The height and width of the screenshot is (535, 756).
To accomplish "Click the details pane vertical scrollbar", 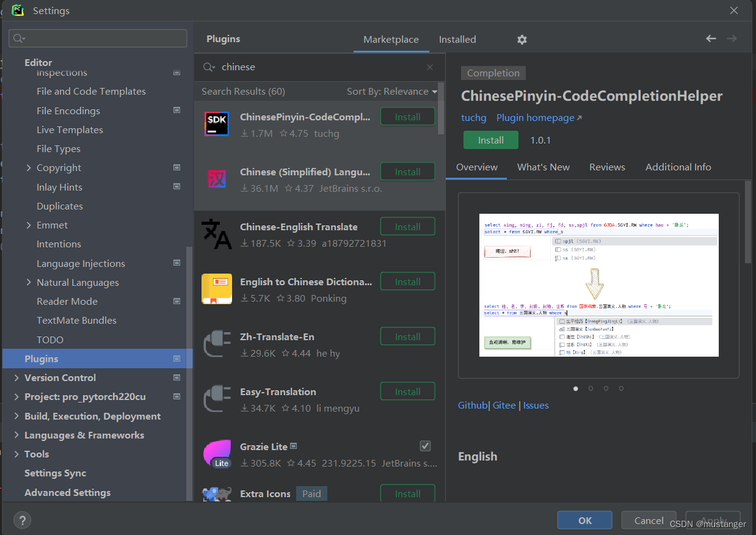I will 748,223.
